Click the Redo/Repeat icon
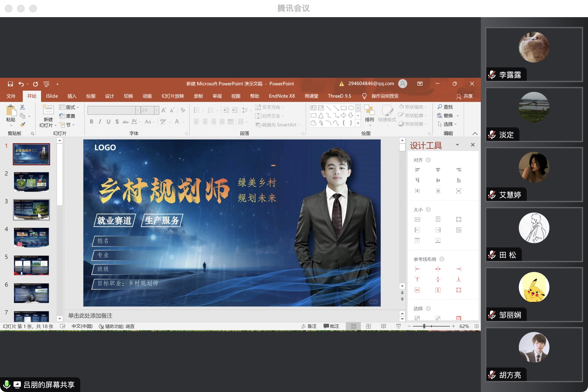Image resolution: width=588 pixels, height=392 pixels. click(36, 84)
